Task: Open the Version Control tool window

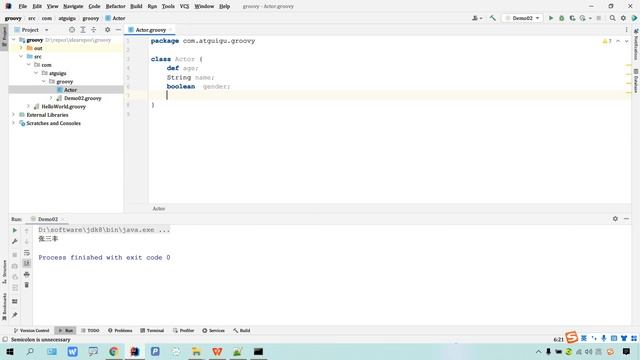Action: pyautogui.click(x=31, y=330)
